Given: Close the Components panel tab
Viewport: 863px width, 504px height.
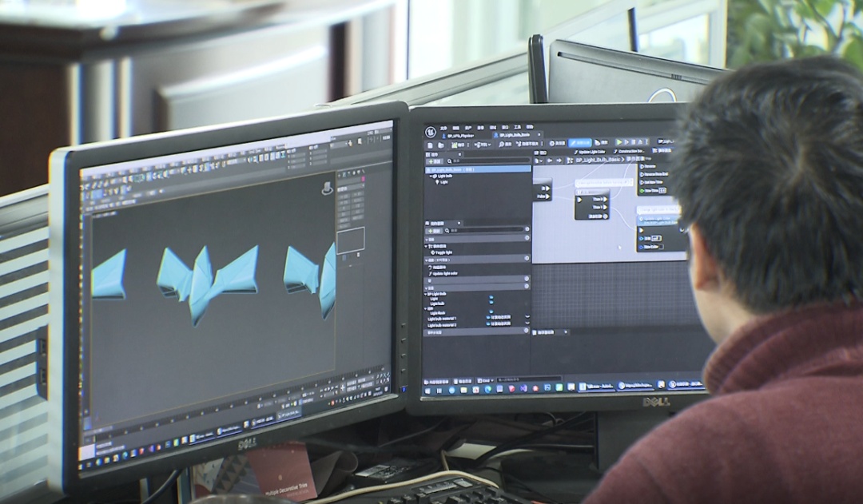Looking at the screenshot, I should click(x=460, y=155).
